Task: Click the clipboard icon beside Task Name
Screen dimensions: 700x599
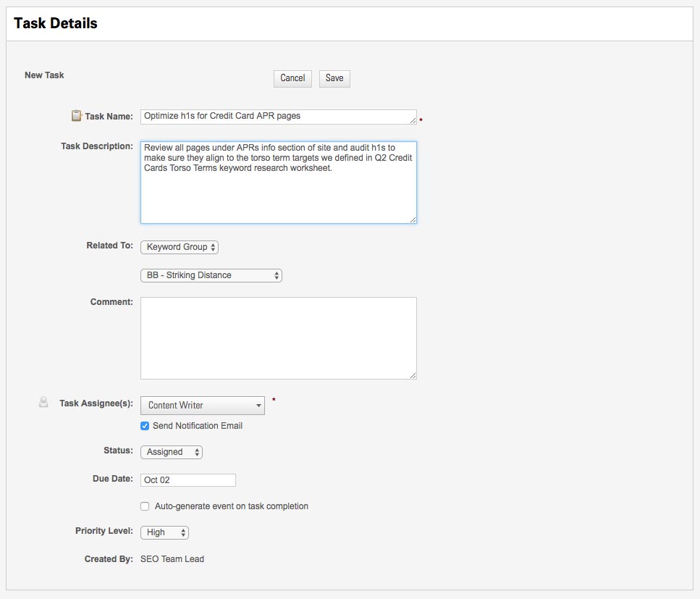Action: 76,116
